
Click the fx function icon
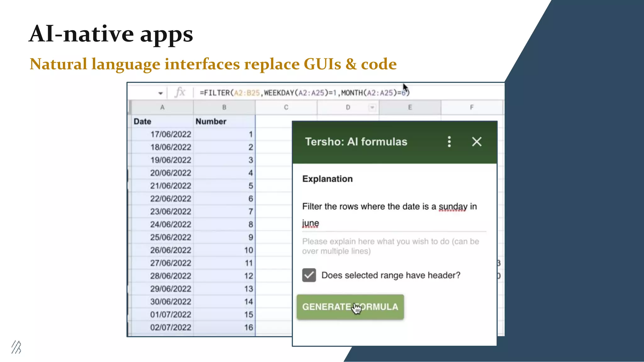(180, 92)
